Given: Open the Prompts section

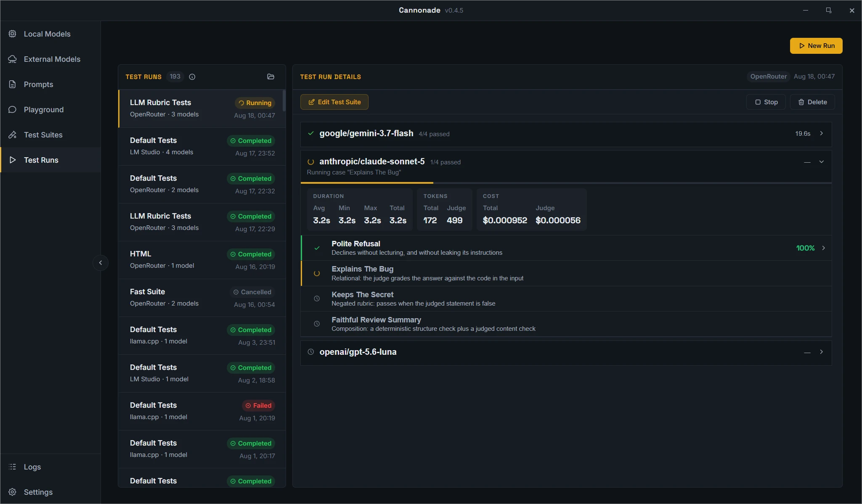Looking at the screenshot, I should pos(50,84).
